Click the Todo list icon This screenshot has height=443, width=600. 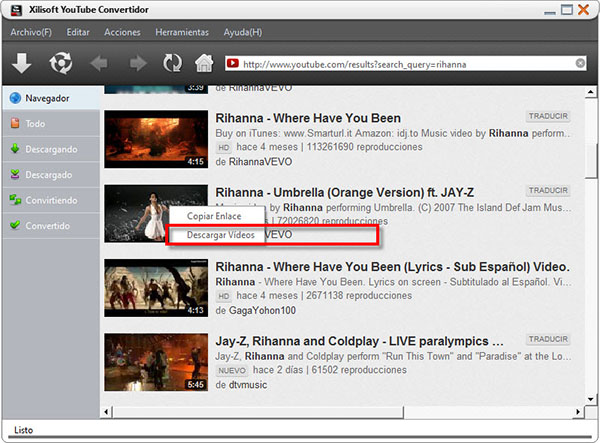tap(15, 123)
